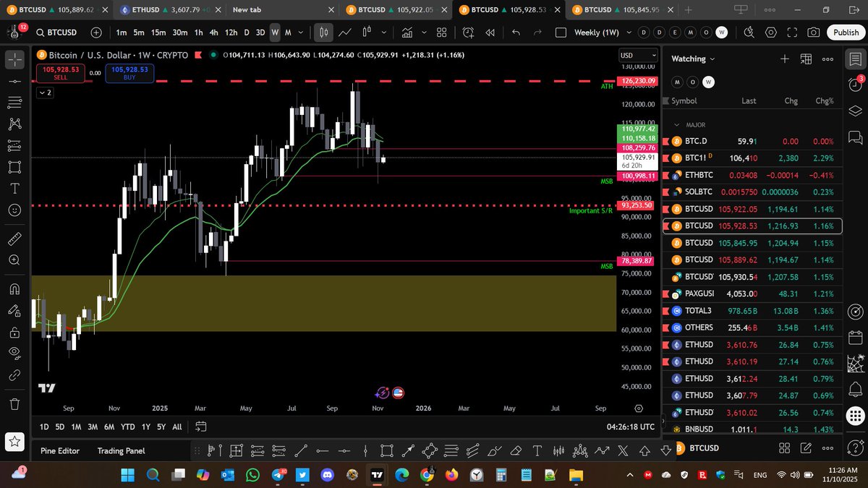Open the Indicators menu

(x=407, y=33)
